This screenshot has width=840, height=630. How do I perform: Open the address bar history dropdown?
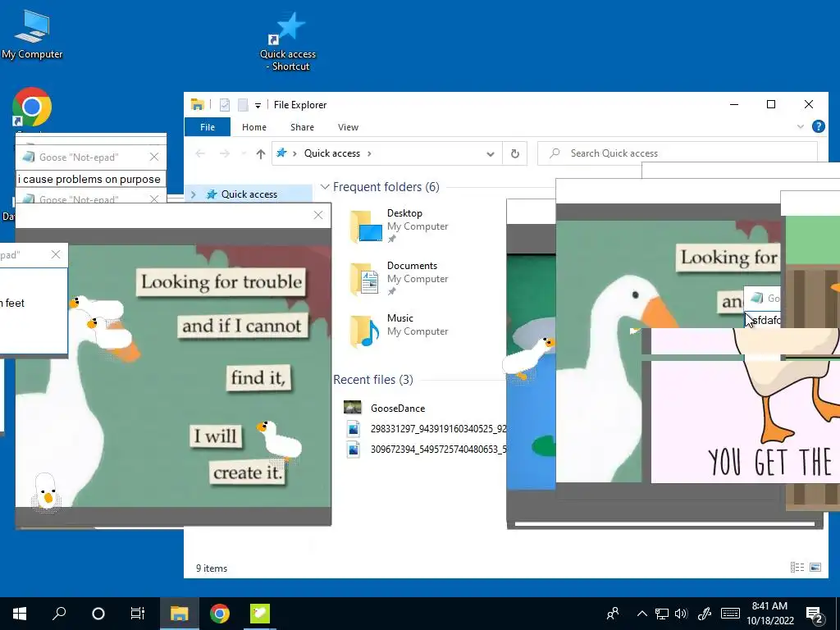(491, 153)
